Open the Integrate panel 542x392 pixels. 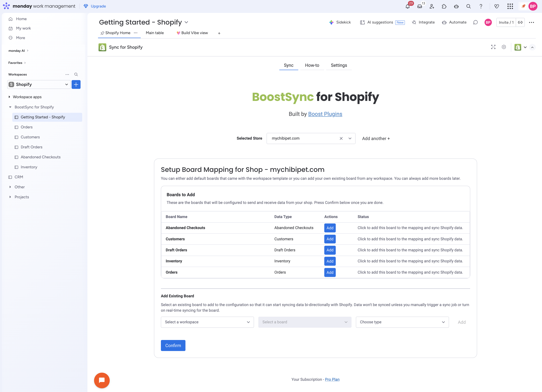click(423, 22)
